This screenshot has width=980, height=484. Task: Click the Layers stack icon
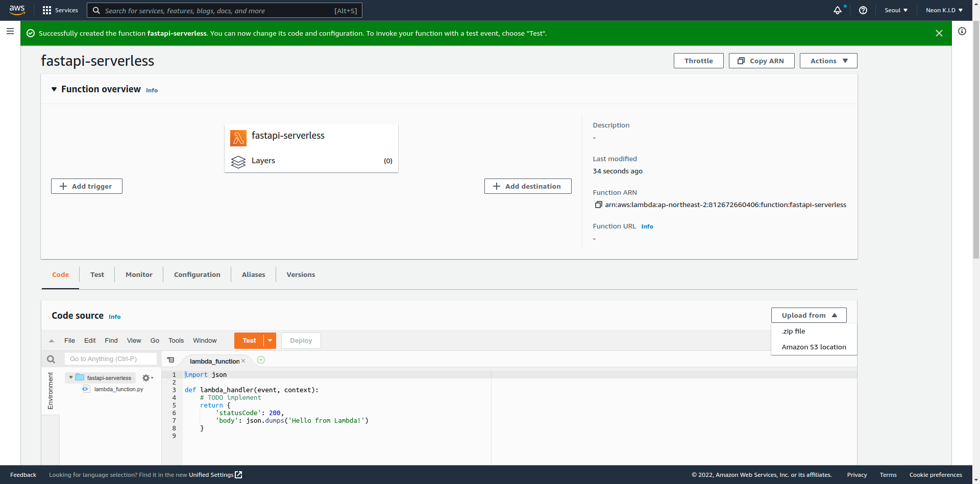[238, 162]
